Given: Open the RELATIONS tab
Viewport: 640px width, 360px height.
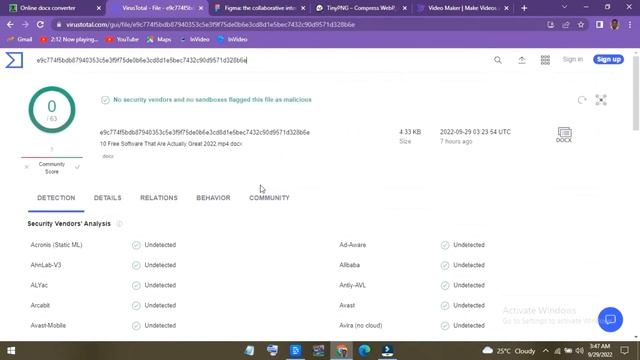Looking at the screenshot, I should [159, 198].
